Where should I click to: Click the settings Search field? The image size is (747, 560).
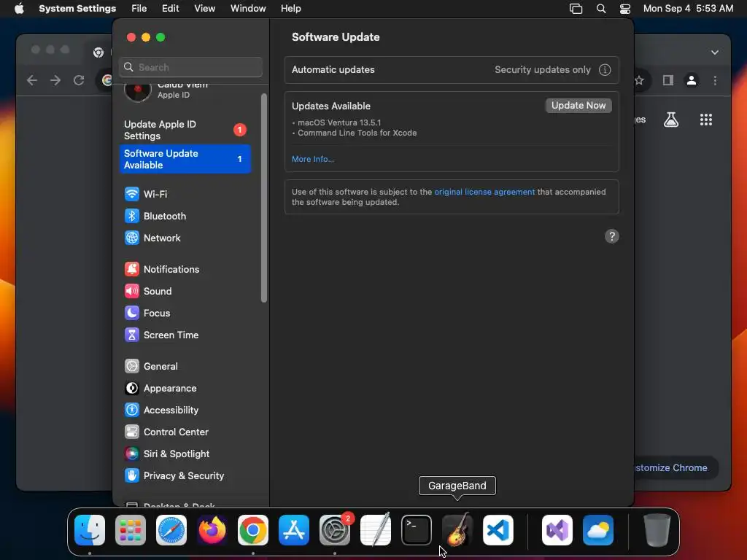pos(190,67)
